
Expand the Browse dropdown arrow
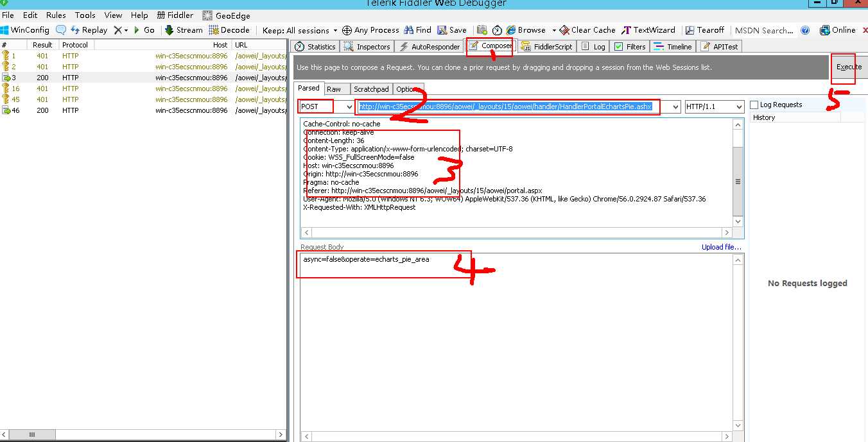553,30
